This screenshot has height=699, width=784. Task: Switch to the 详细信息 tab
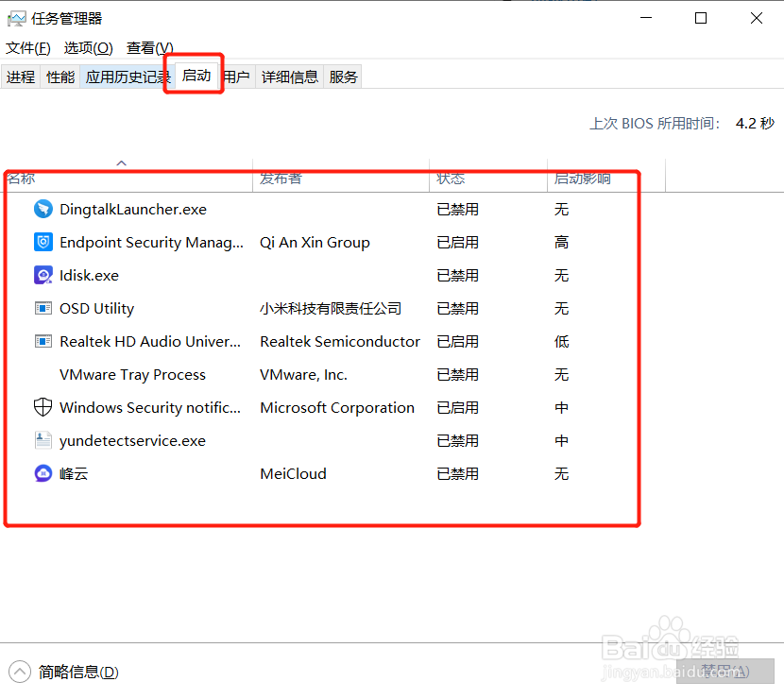click(x=289, y=77)
